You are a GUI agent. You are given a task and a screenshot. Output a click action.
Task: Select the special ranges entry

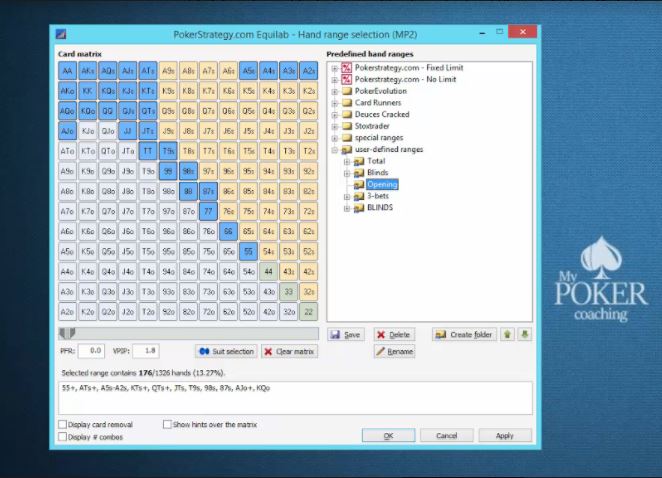coord(379,138)
